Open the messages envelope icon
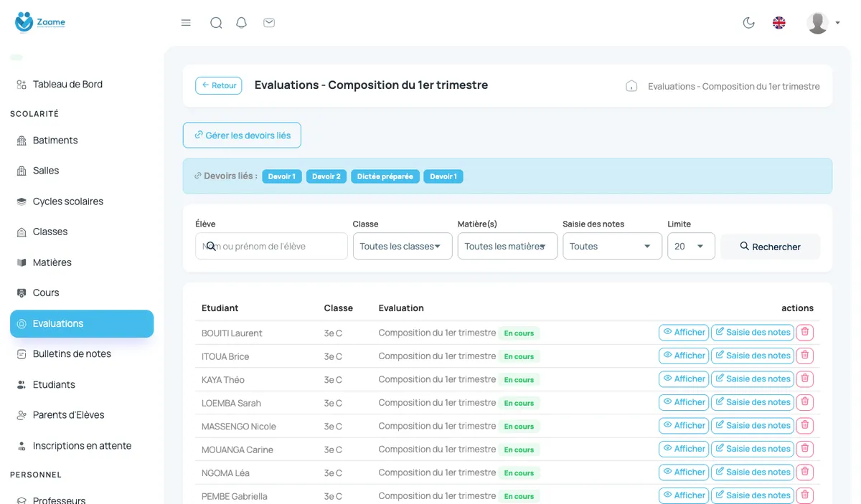This screenshot has width=861, height=504. point(269,23)
